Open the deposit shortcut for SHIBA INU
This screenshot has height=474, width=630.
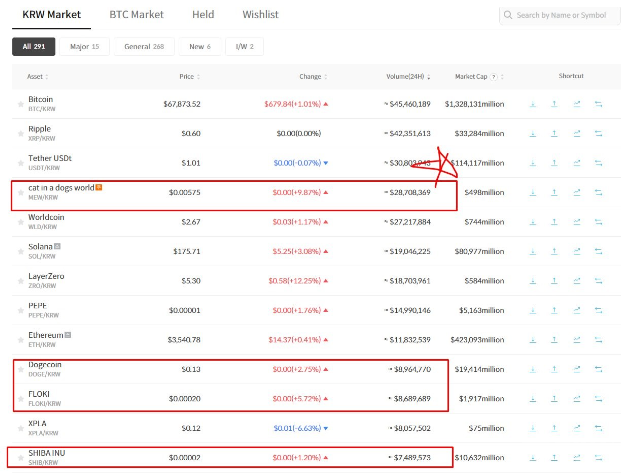(x=532, y=458)
